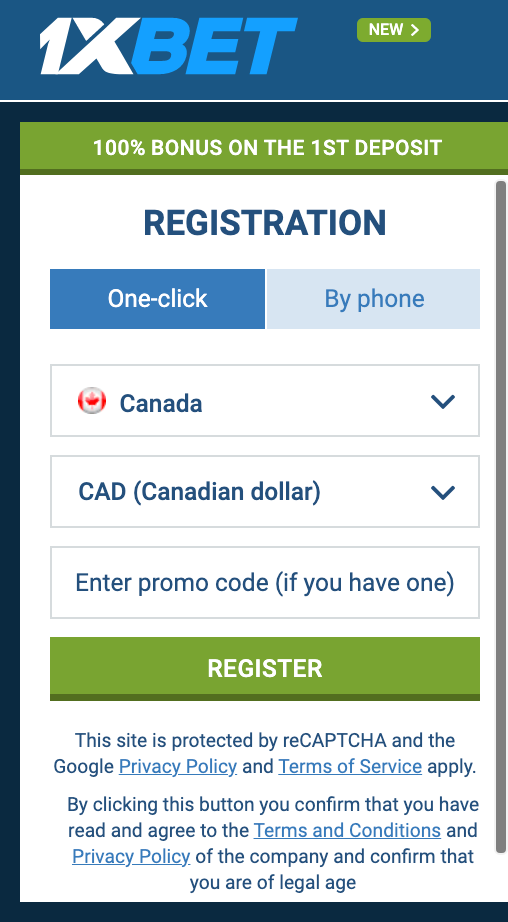Open the CAD (Canadian dollar) currency selector
The width and height of the screenshot is (508, 922).
[265, 492]
